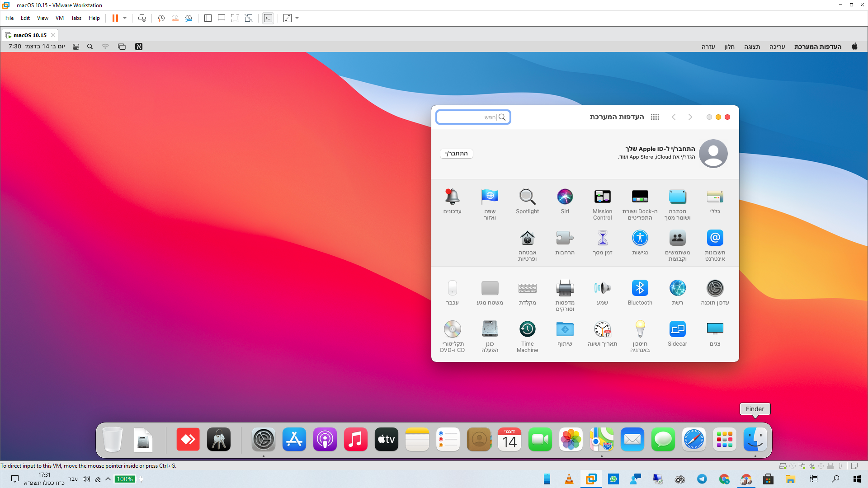Open the Displays preference pane
Screen dimensions: 868x488
715,334
